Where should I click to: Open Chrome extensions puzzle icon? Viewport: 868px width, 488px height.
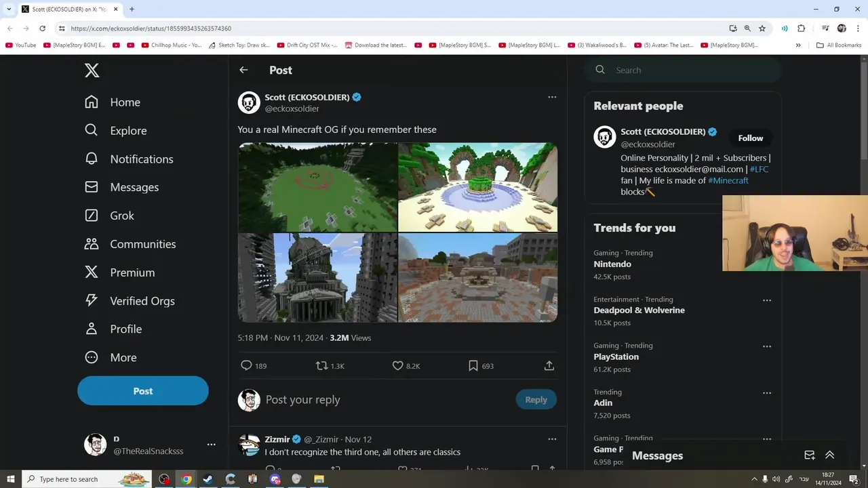click(802, 28)
